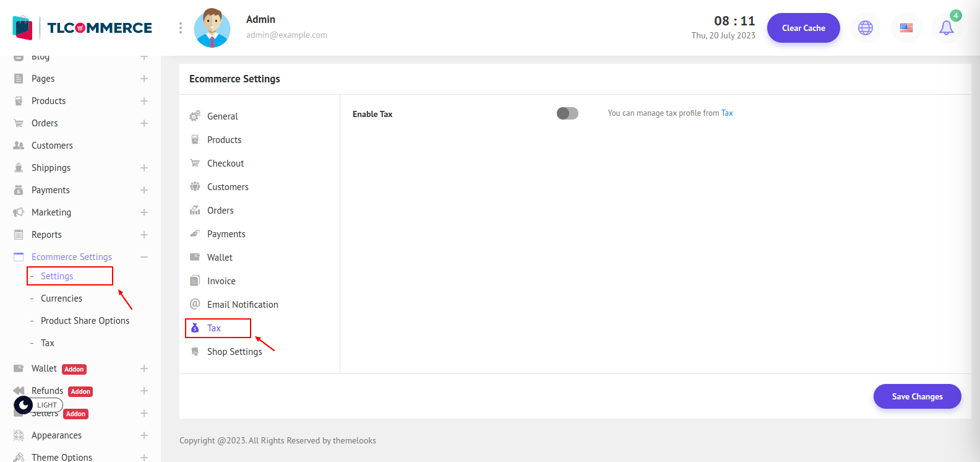Screen dimensions: 980x462
Task: Expand the Products sidebar menu
Action: tap(144, 101)
